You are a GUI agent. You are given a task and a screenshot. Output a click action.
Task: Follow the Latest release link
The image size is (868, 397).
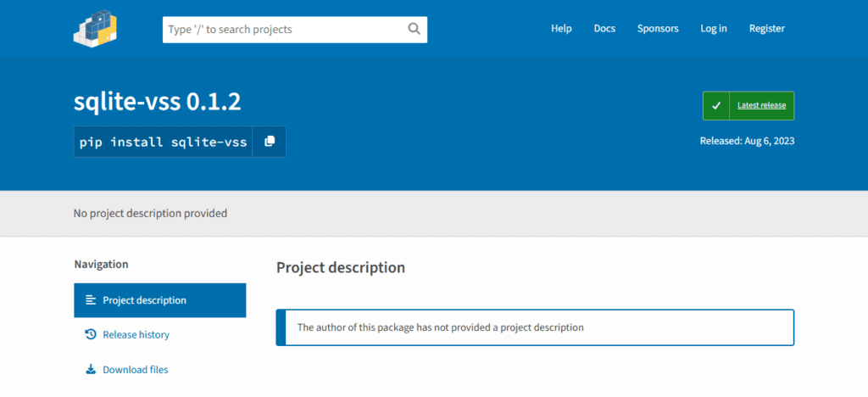pyautogui.click(x=761, y=105)
